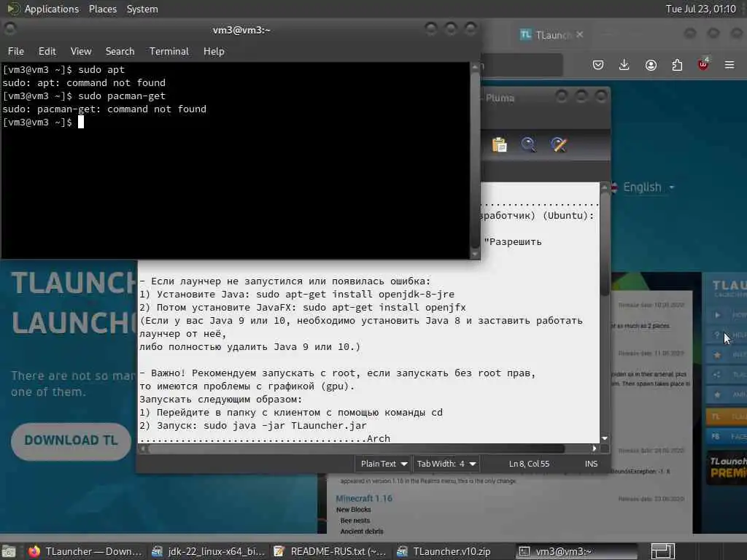The image size is (747, 560).
Task: Click the Pluma horizontal scrollbar right arrow
Action: tap(594, 448)
